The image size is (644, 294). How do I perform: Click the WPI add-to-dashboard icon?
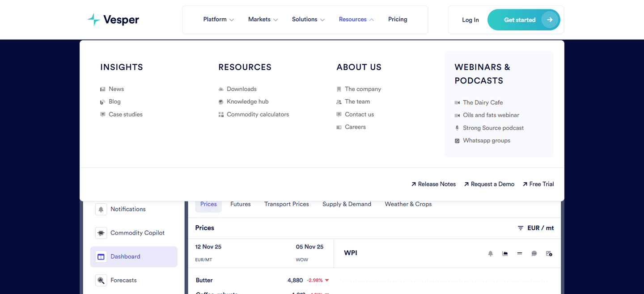549,253
